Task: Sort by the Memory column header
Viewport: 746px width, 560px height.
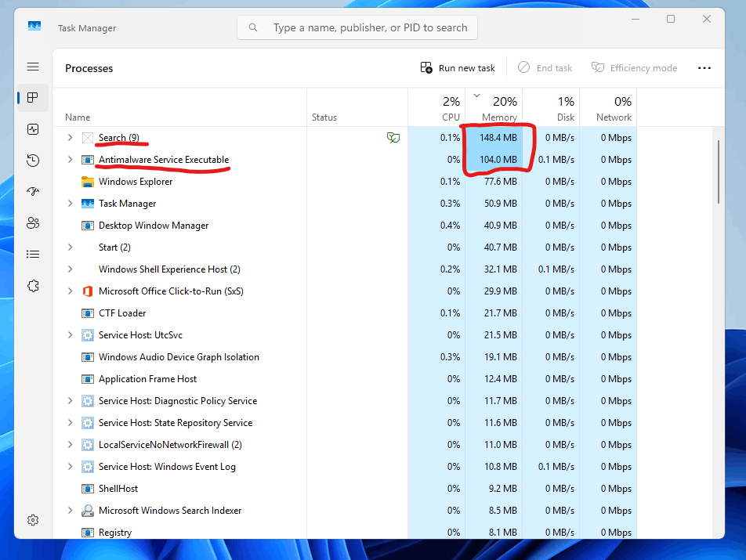Action: (x=494, y=107)
